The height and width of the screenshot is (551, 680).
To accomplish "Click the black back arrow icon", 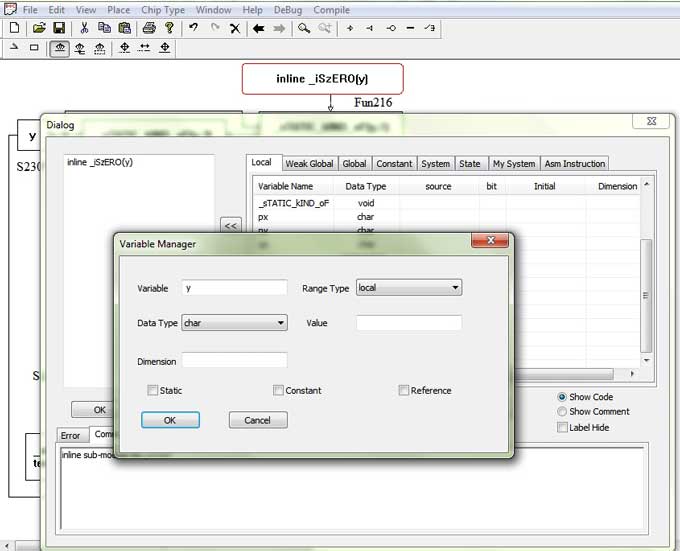I will [258, 29].
